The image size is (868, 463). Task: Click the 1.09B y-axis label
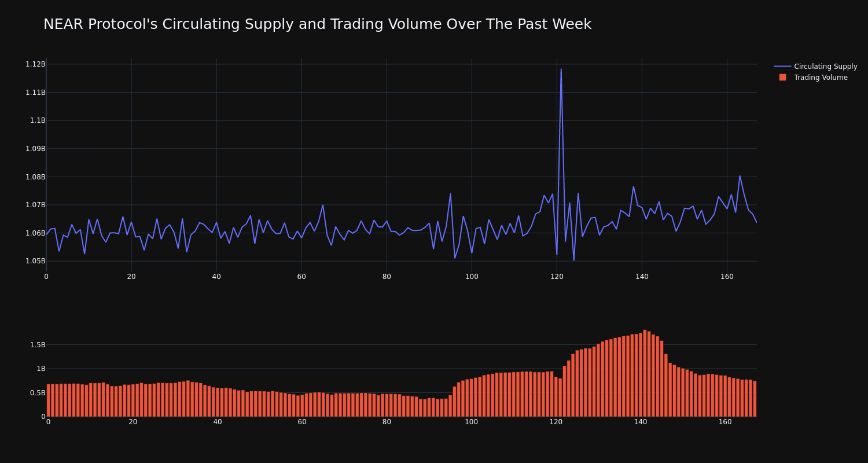35,149
